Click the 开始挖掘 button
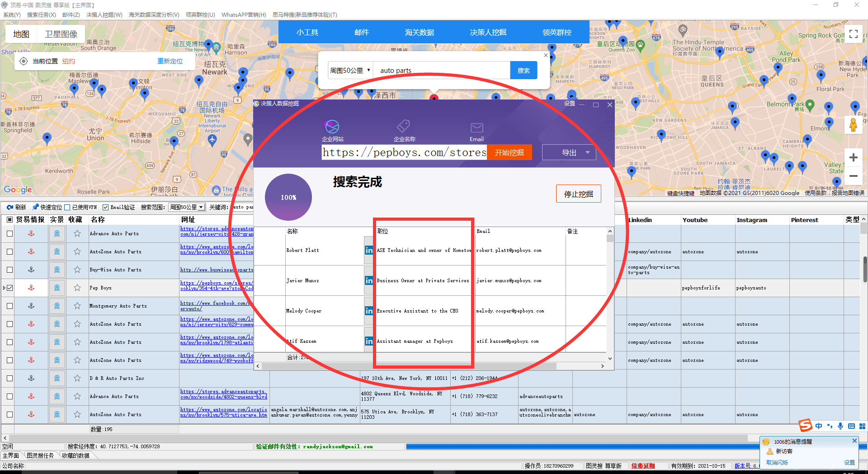Image resolution: width=868 pixels, height=474 pixels. click(x=509, y=152)
